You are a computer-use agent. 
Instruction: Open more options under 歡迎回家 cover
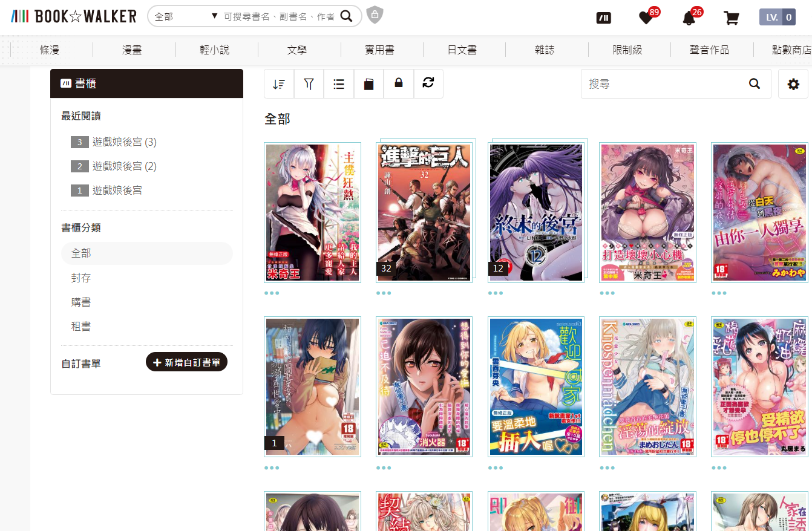[x=496, y=467]
